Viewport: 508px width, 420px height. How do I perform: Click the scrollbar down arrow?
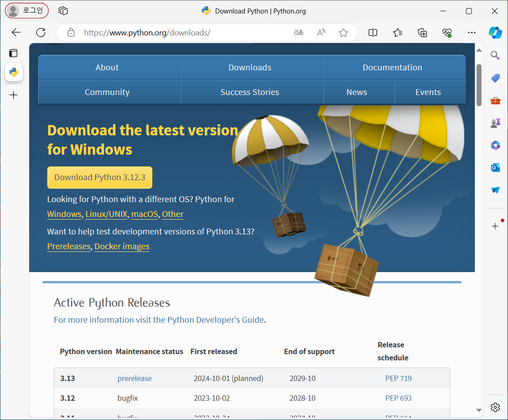point(479,410)
